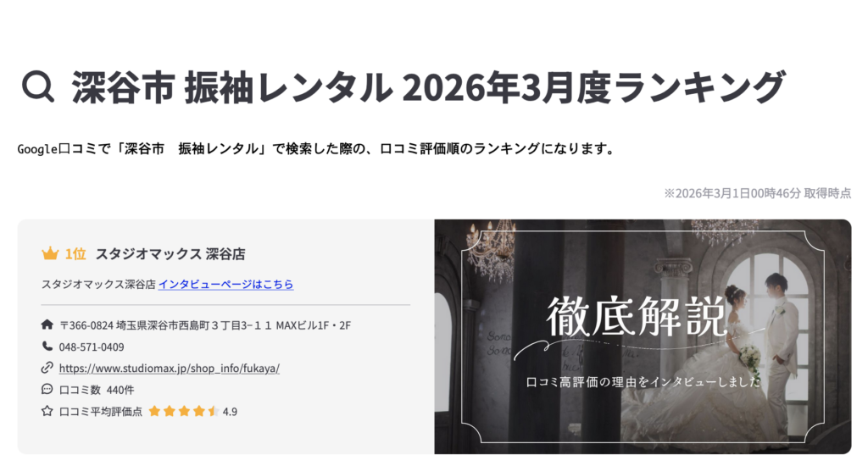Click the 1位 rank label
Viewport: 868px width, 466px height.
75,254
